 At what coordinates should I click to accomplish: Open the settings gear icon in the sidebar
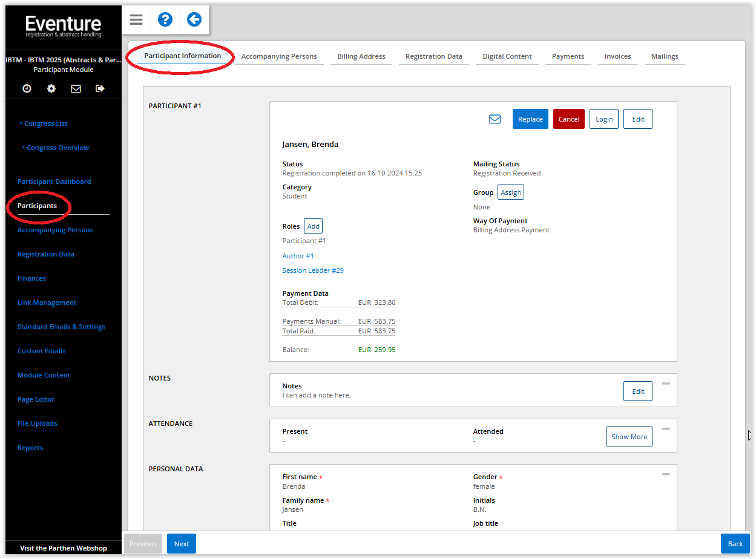(51, 89)
